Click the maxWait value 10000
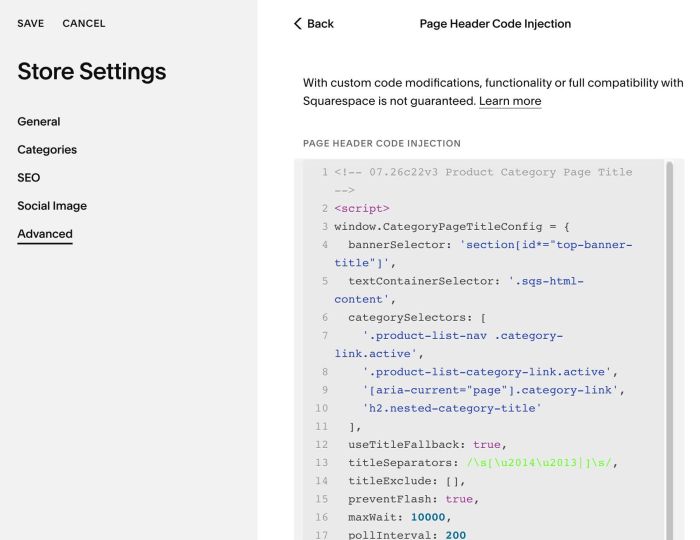The height and width of the screenshot is (540, 700). (x=428, y=517)
